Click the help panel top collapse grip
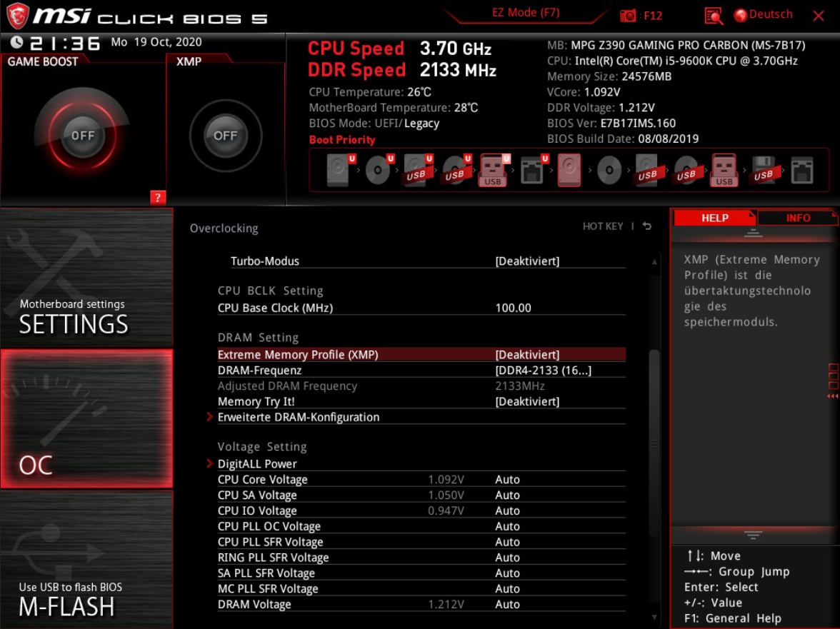840x629 pixels. (753, 233)
